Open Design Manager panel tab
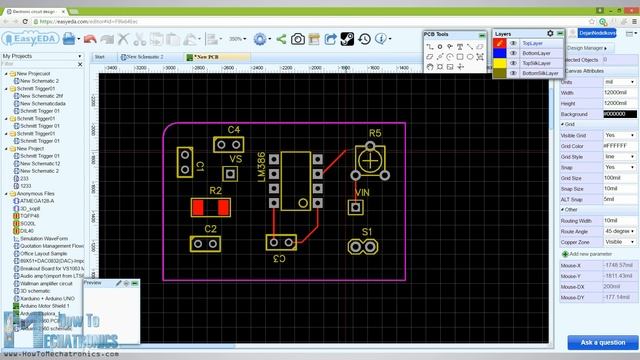The width and height of the screenshot is (640, 360). pyautogui.click(x=587, y=48)
